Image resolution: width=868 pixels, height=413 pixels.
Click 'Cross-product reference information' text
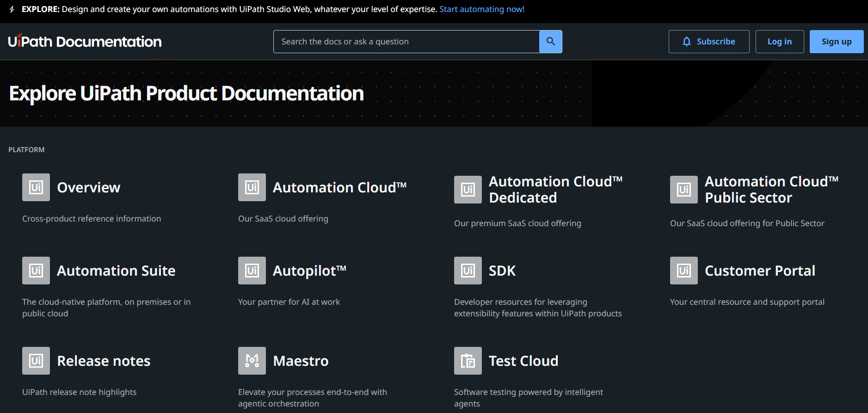(x=92, y=219)
